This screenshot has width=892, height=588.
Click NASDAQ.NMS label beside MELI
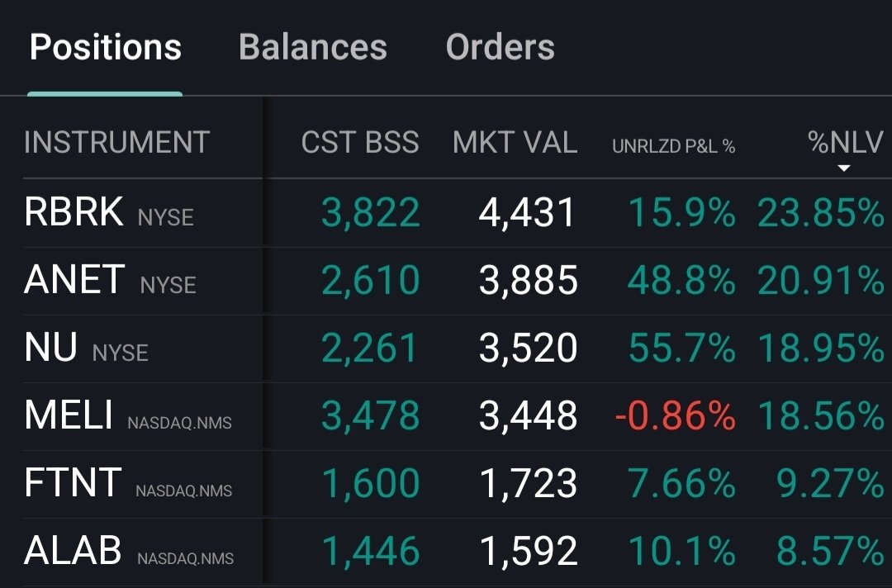179,423
